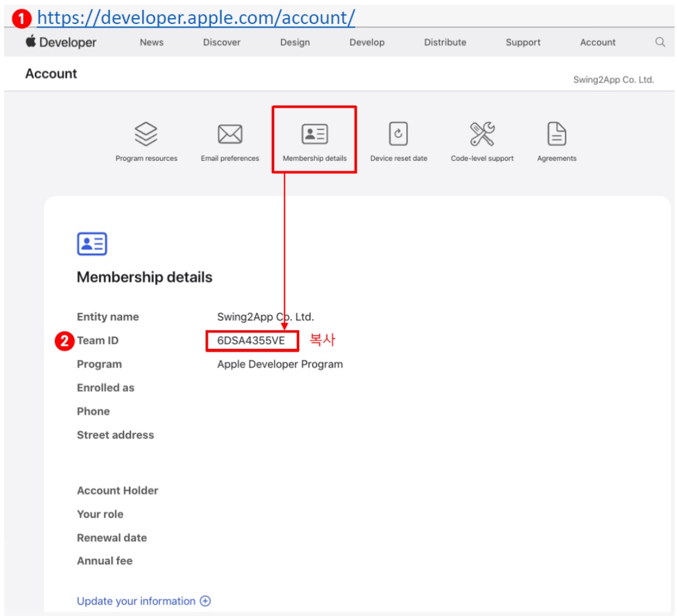Click the Entity name value Swing2App Co. Ltd.
The height and width of the screenshot is (616, 677).
pyautogui.click(x=265, y=317)
